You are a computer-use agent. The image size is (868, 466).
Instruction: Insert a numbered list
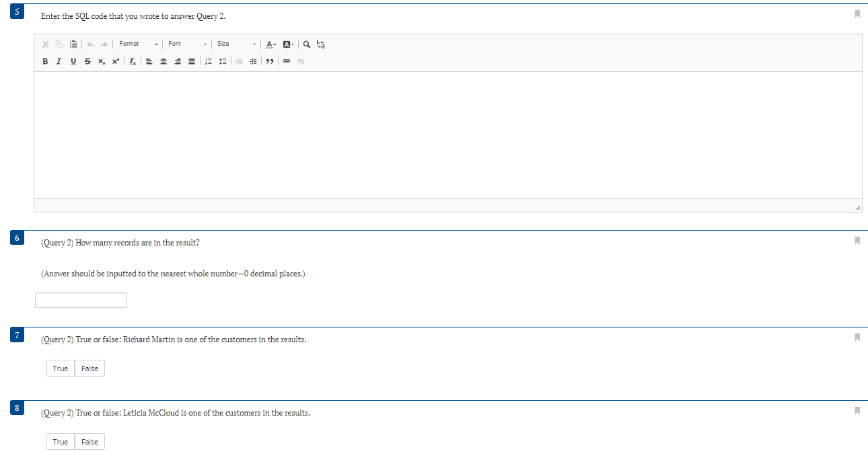[209, 61]
